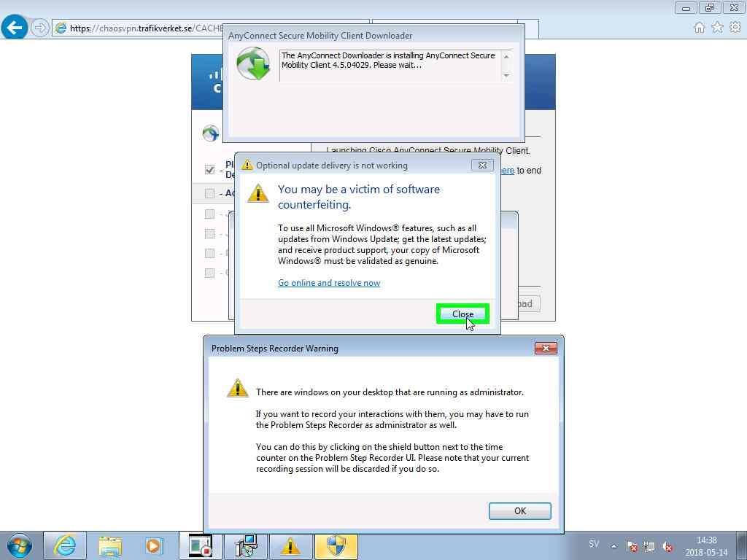Open the highlighted security shield taskbar item
This screenshot has width=747, height=560.
[x=336, y=545]
